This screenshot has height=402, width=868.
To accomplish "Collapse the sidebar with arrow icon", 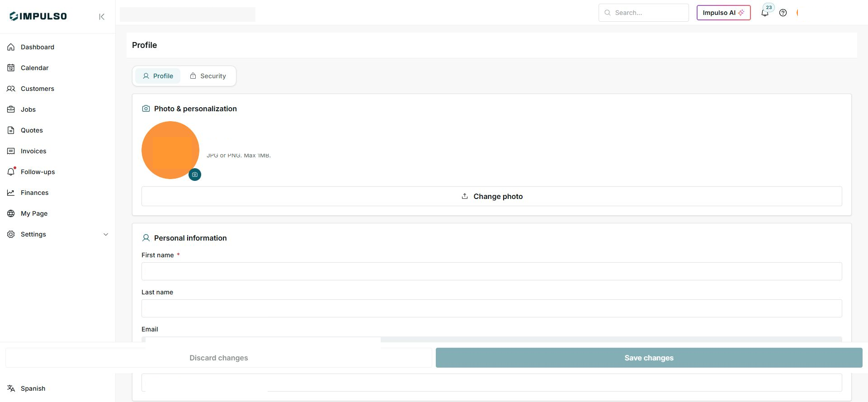I will coord(102,17).
